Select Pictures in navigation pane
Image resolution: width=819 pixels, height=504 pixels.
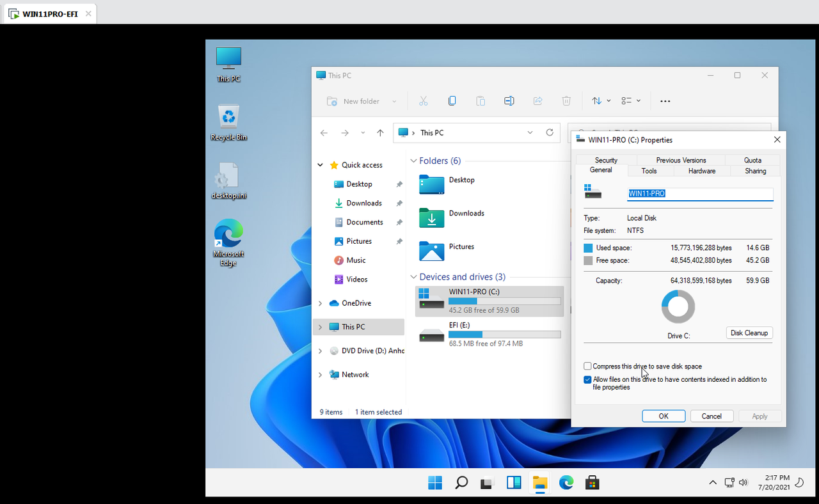point(359,242)
